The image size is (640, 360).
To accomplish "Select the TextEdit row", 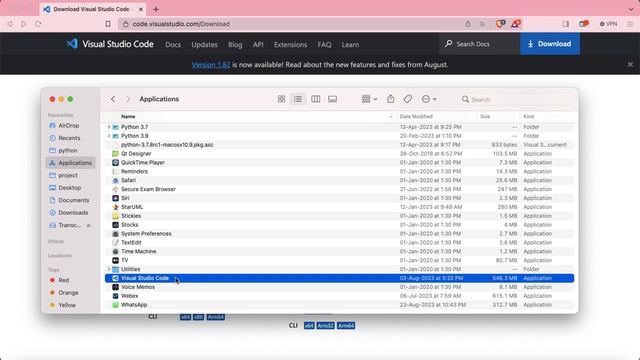I will 340,242.
